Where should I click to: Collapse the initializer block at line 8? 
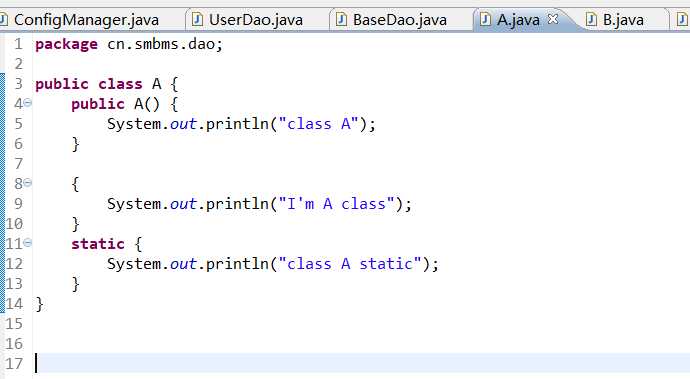tap(28, 182)
